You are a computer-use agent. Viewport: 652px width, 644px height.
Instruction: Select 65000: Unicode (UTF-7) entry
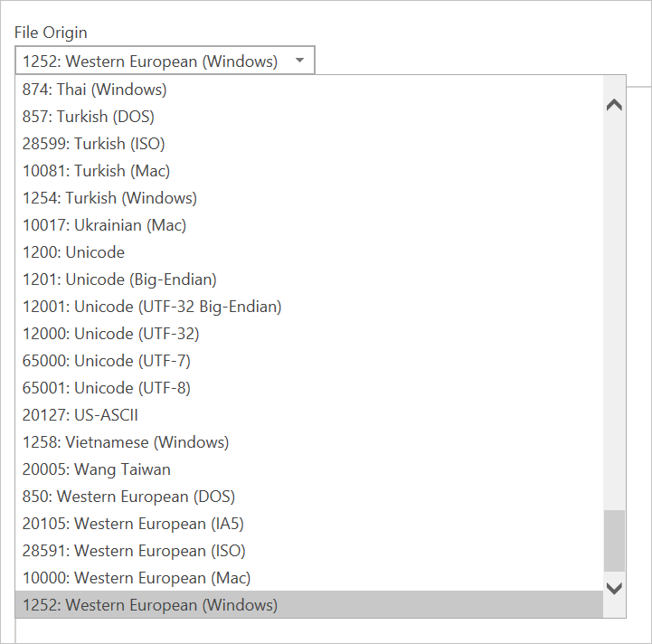[309, 361]
